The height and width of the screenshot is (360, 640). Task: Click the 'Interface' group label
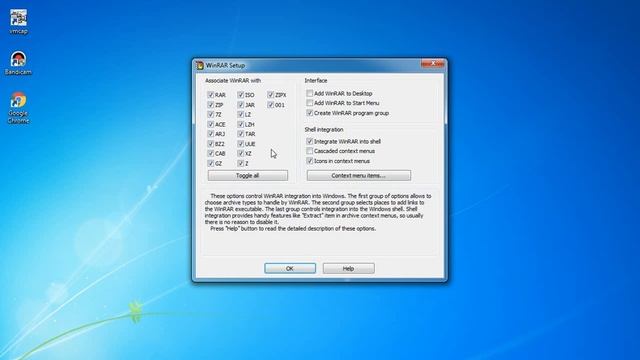click(316, 81)
